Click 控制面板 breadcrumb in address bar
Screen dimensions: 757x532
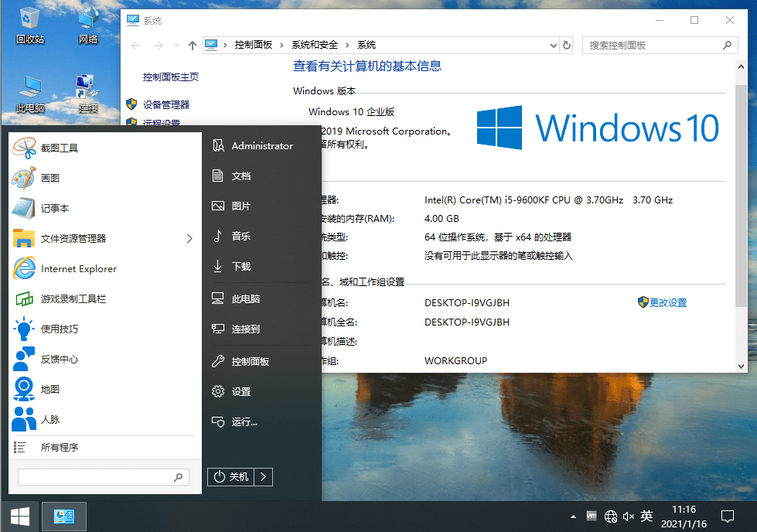coord(254,45)
